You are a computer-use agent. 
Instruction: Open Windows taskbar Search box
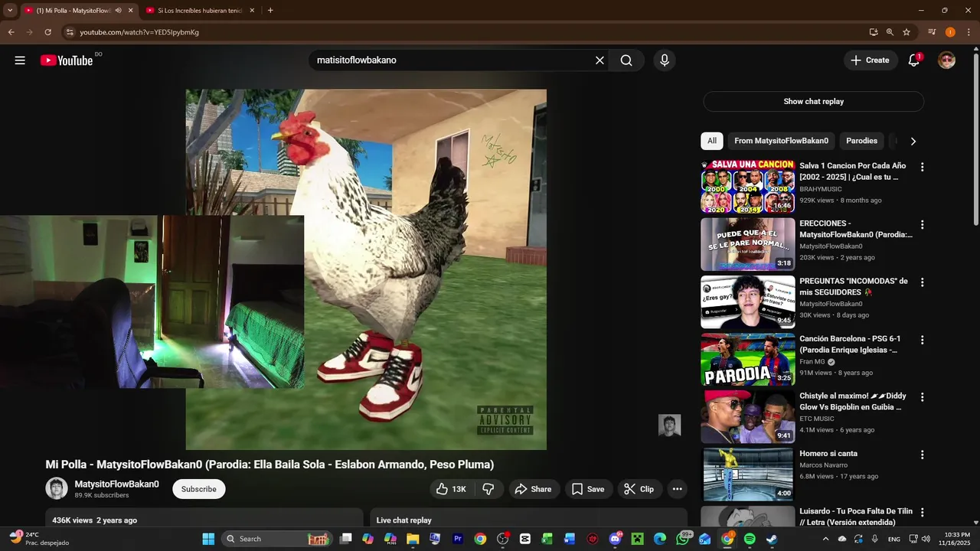277,539
